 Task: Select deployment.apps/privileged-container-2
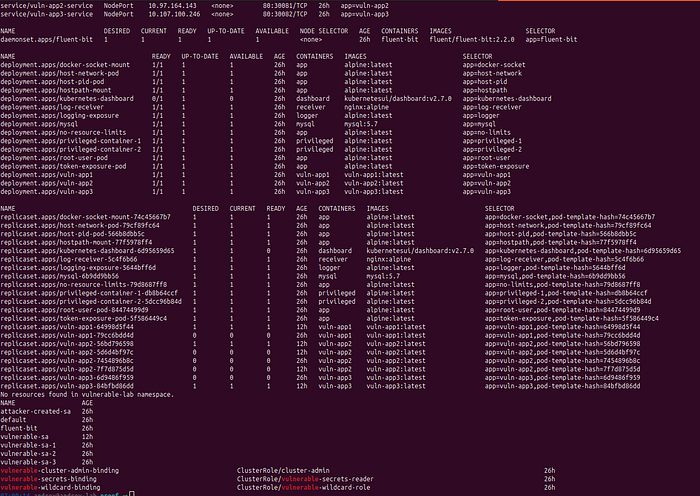71,150
